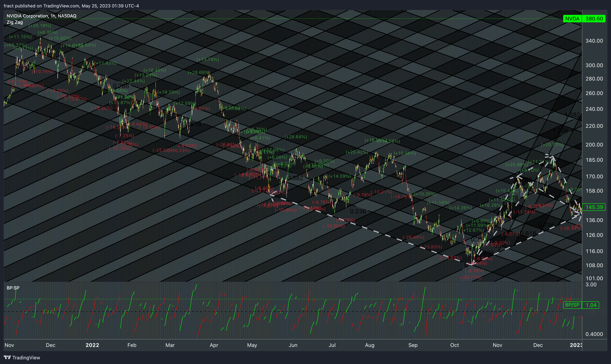This screenshot has width=611, height=364.
Task: Click the (+20.18%) zig zag label
Action: coord(40,25)
